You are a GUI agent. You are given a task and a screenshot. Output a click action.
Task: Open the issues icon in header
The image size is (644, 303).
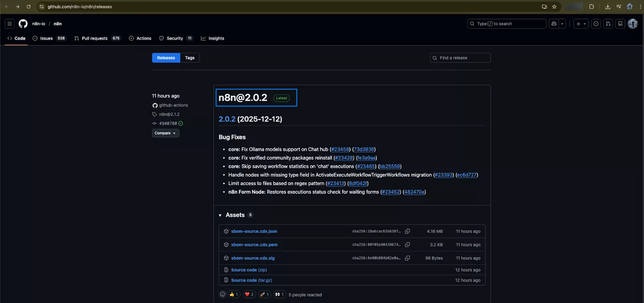coord(596,24)
